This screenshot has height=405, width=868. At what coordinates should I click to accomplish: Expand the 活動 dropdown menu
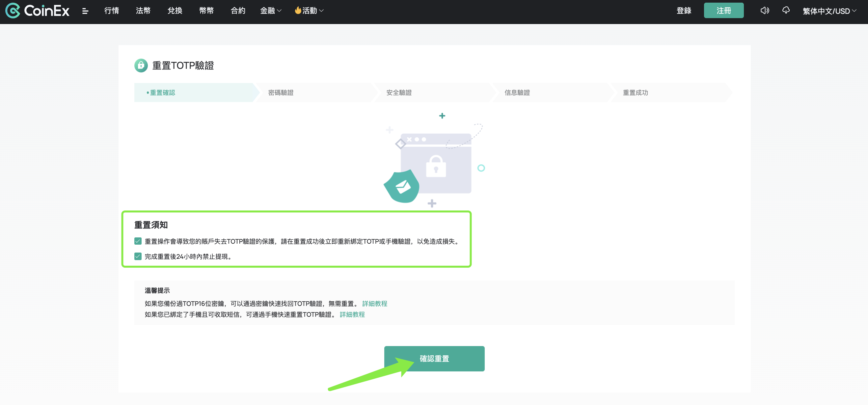pyautogui.click(x=309, y=11)
